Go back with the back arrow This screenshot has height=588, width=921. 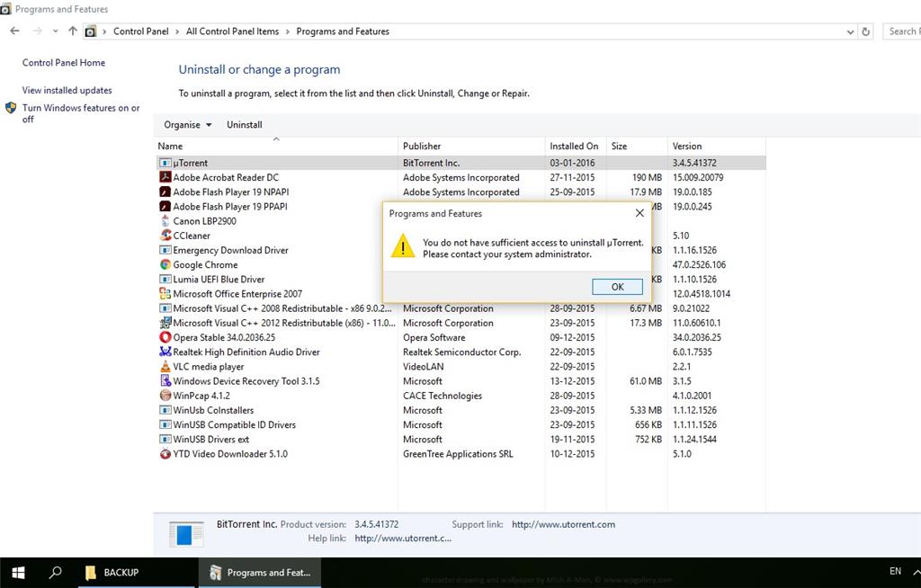15,31
